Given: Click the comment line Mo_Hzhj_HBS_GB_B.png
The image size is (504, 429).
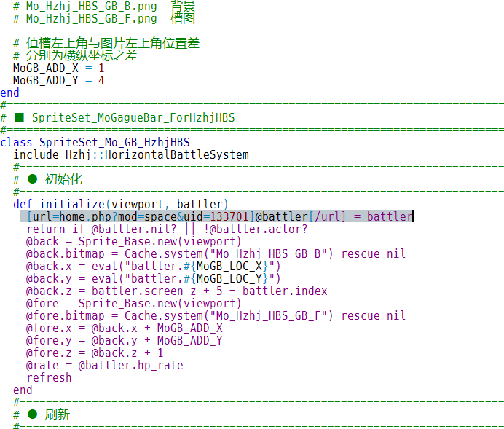Looking at the screenshot, I should click(x=104, y=6).
